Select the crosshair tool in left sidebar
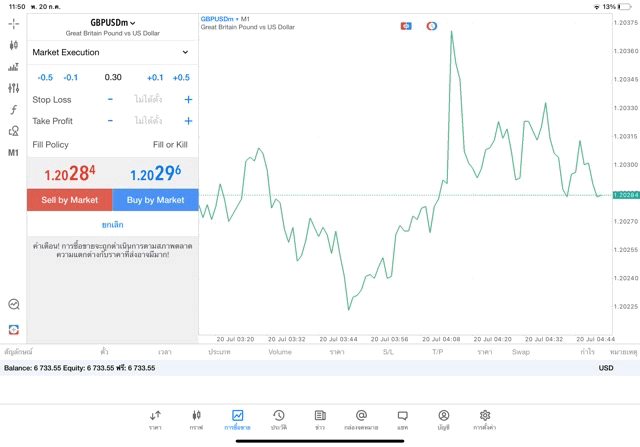Viewport: 640px width, 447px height. point(13,24)
